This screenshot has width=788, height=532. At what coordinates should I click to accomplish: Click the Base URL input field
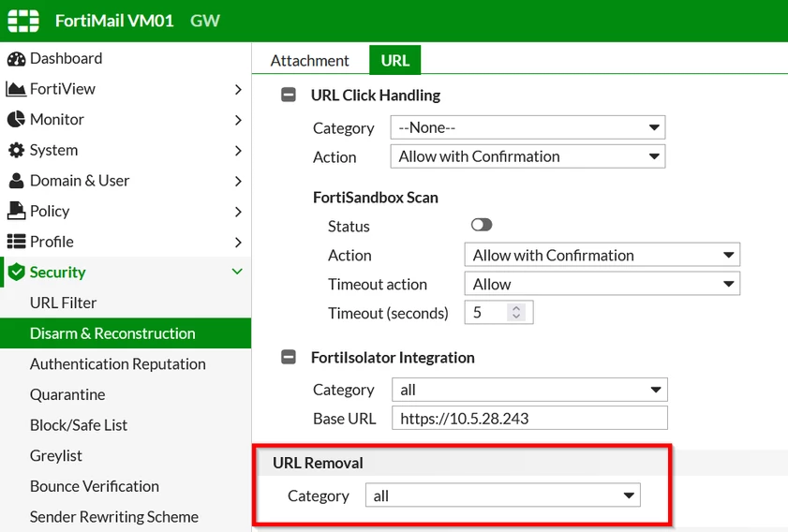pyautogui.click(x=529, y=418)
